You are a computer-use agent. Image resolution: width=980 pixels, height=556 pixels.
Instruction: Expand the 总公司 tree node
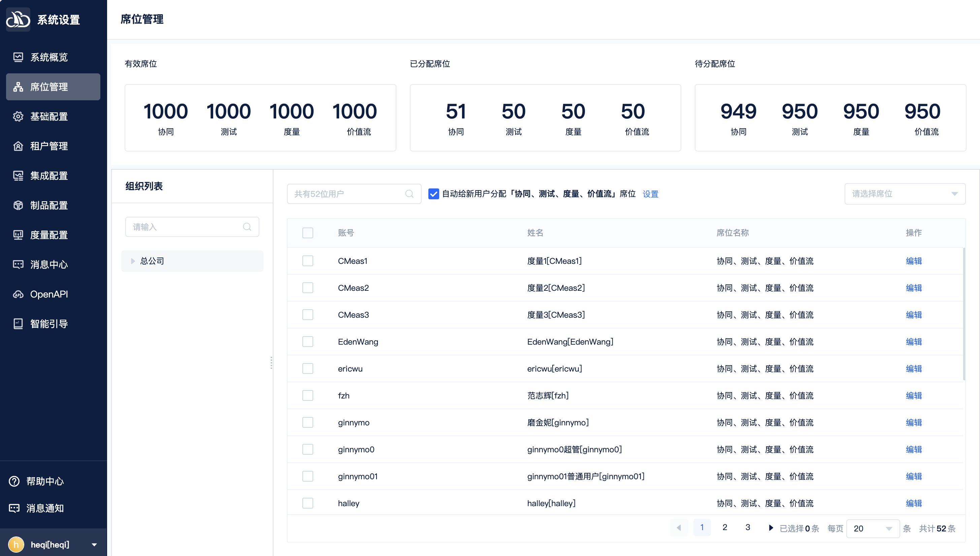pos(133,261)
